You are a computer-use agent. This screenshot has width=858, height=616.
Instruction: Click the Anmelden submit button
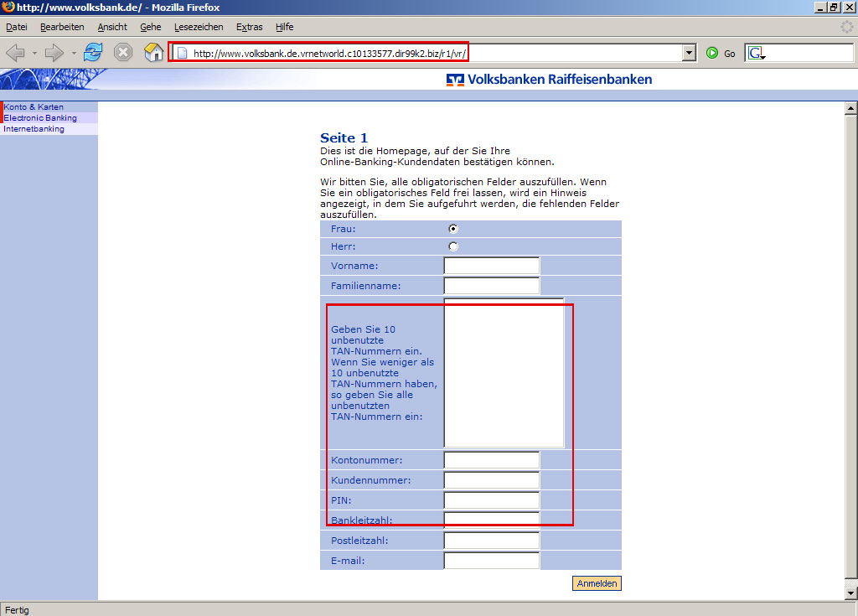pyautogui.click(x=597, y=583)
